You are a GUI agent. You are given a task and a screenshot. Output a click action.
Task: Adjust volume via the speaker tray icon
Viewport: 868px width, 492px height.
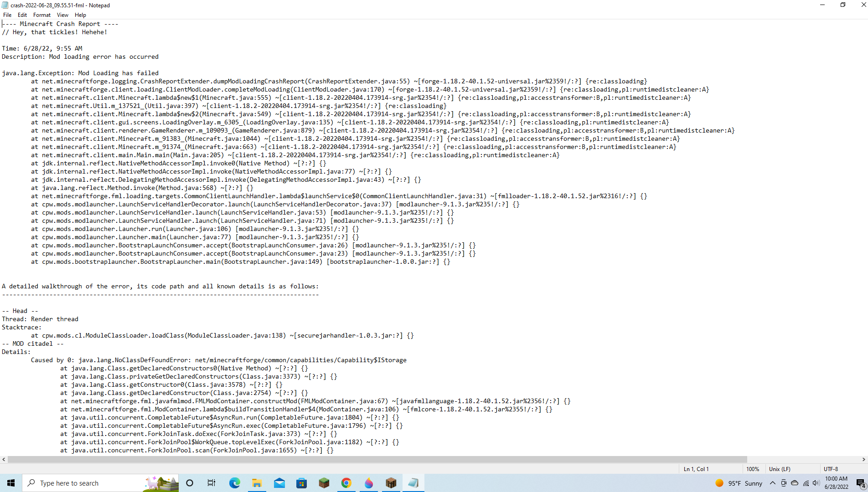point(816,483)
